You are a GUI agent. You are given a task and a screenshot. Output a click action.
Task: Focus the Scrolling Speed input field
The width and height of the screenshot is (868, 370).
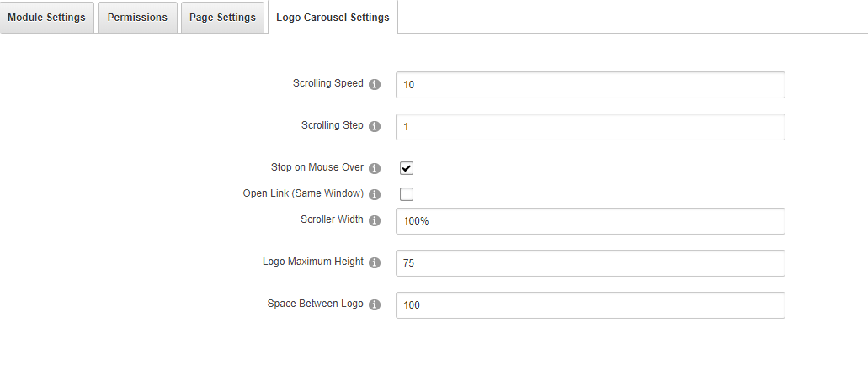click(x=589, y=85)
